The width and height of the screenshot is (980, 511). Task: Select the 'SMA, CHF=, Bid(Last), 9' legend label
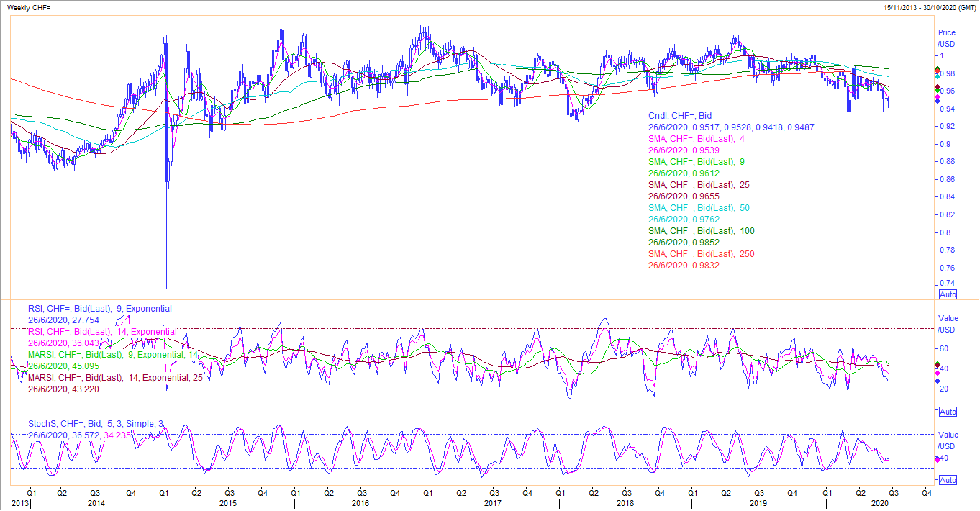tap(697, 162)
